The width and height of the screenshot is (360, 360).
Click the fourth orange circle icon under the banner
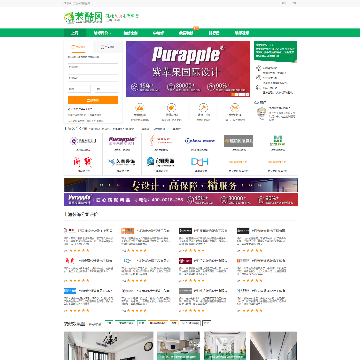[235, 108]
